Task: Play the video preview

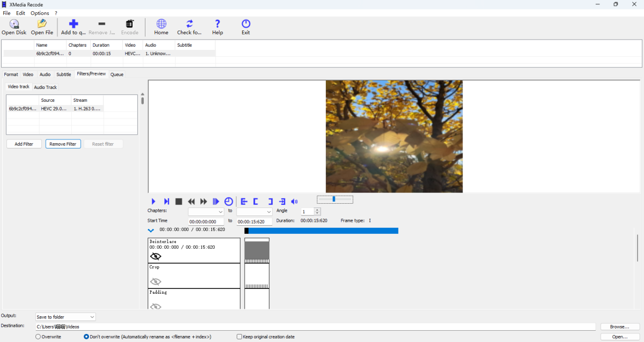Action: tap(153, 201)
